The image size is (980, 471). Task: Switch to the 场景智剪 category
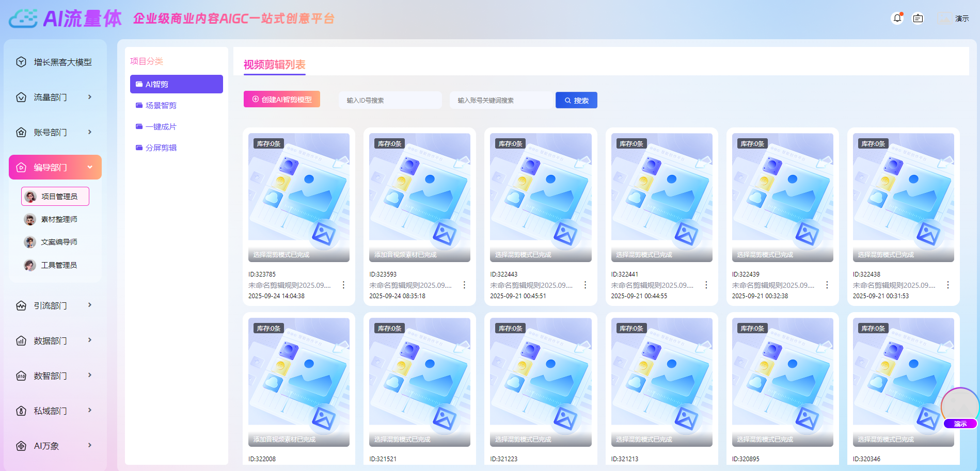(x=162, y=105)
